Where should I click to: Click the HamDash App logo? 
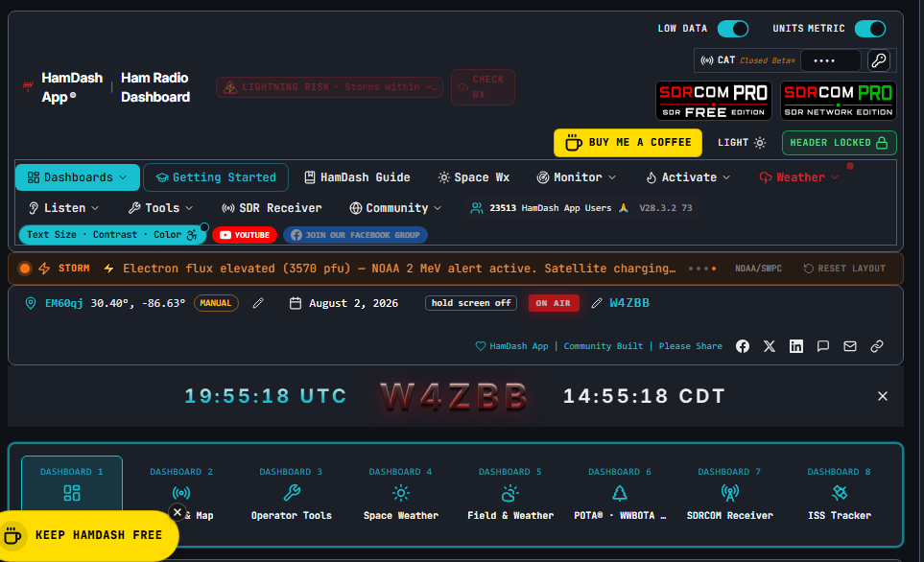pyautogui.click(x=64, y=87)
